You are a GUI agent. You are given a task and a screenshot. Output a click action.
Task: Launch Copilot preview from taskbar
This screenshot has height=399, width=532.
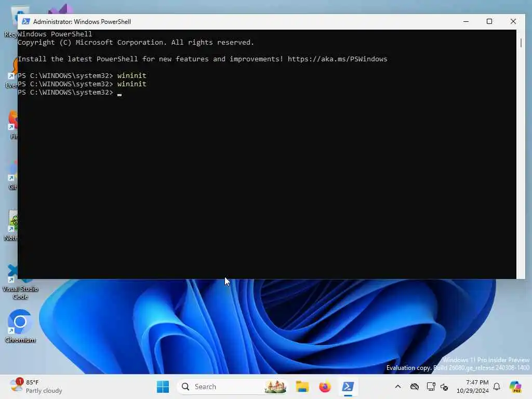click(x=515, y=387)
